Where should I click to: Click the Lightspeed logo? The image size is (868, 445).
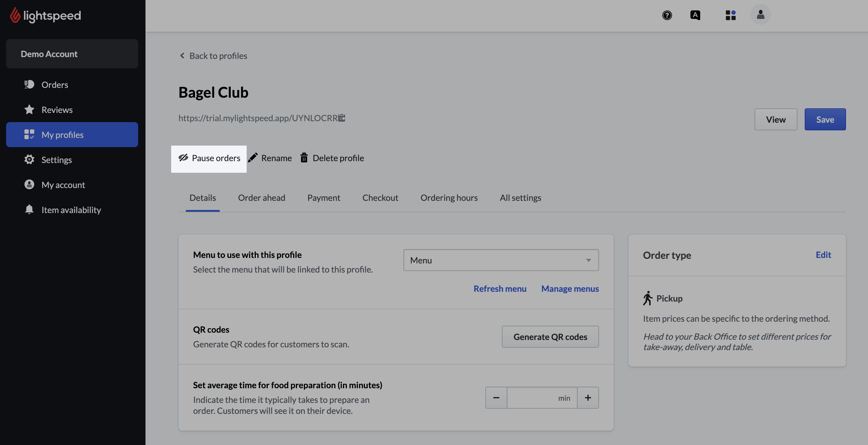pos(45,16)
